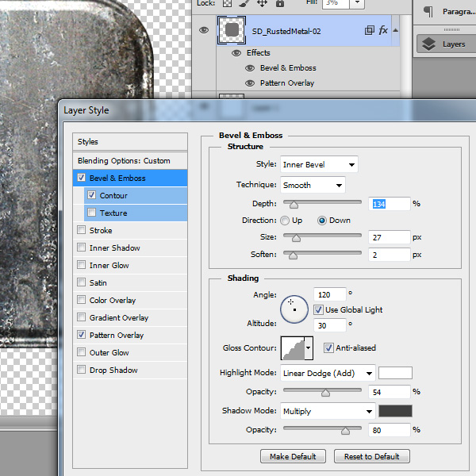Enable the Texture checkbox
This screenshot has width=476, height=476.
click(x=92, y=212)
